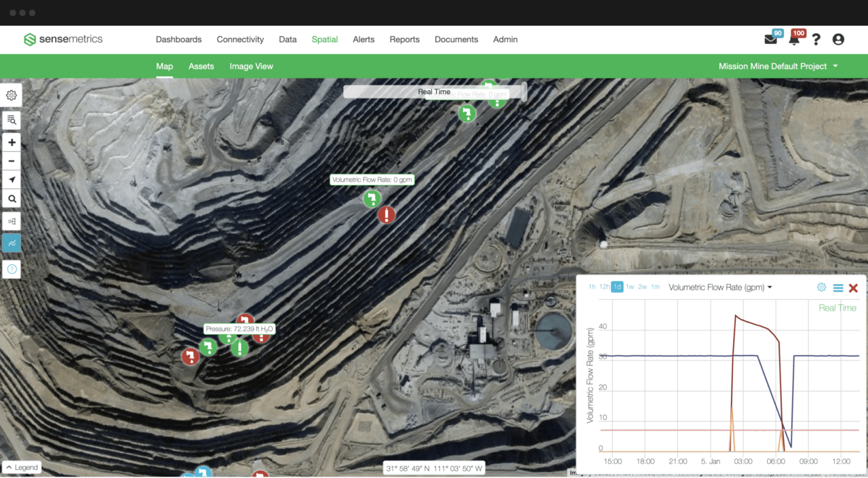Select the 1m chart timeframe

[x=655, y=287]
